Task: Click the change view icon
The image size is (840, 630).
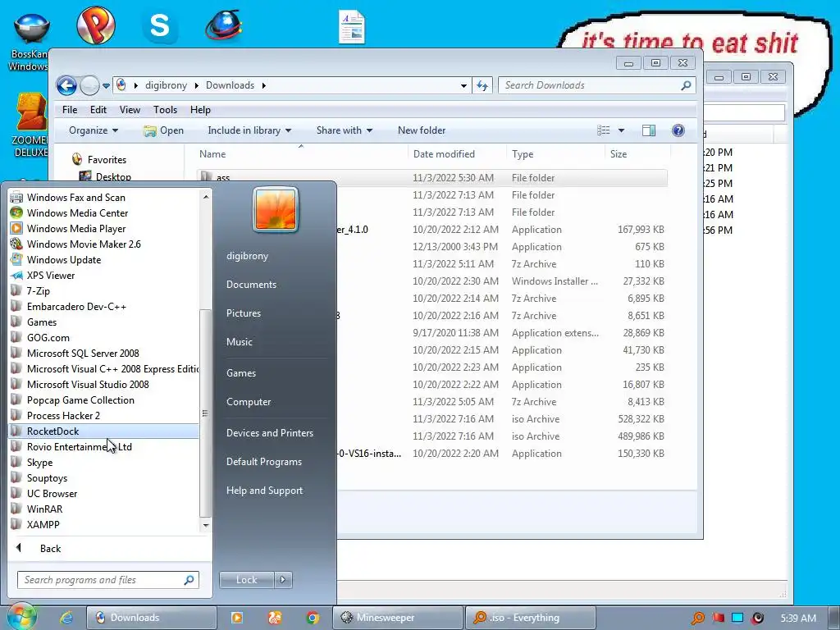Action: (604, 130)
